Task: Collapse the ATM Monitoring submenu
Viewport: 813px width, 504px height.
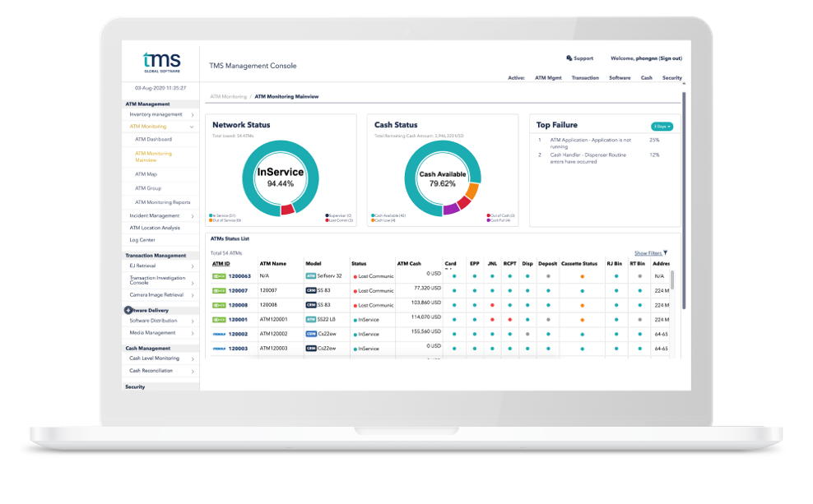Action: point(192,126)
